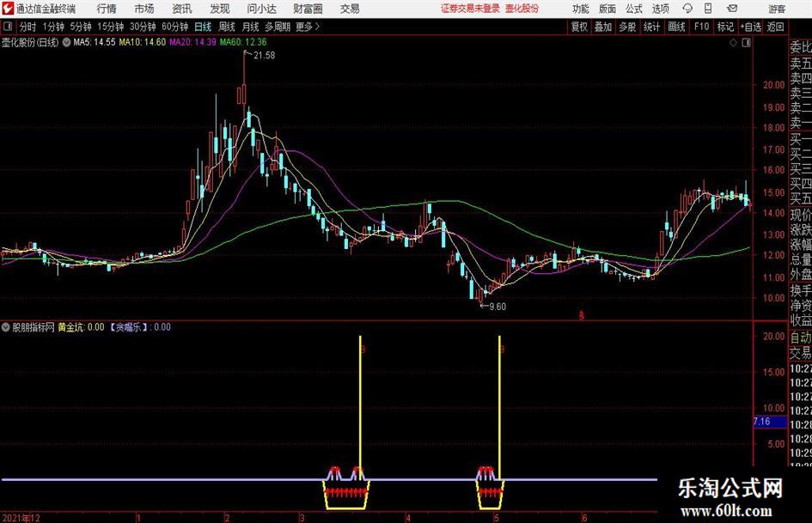This screenshot has width=812, height=523.
Task: Click the MA60: 12.36 label
Action: point(243,42)
